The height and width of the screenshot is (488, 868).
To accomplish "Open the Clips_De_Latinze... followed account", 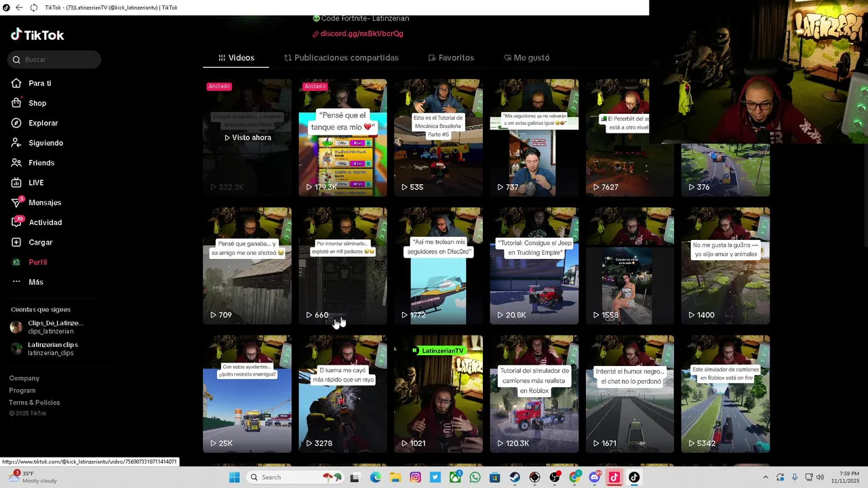I will [x=47, y=327].
